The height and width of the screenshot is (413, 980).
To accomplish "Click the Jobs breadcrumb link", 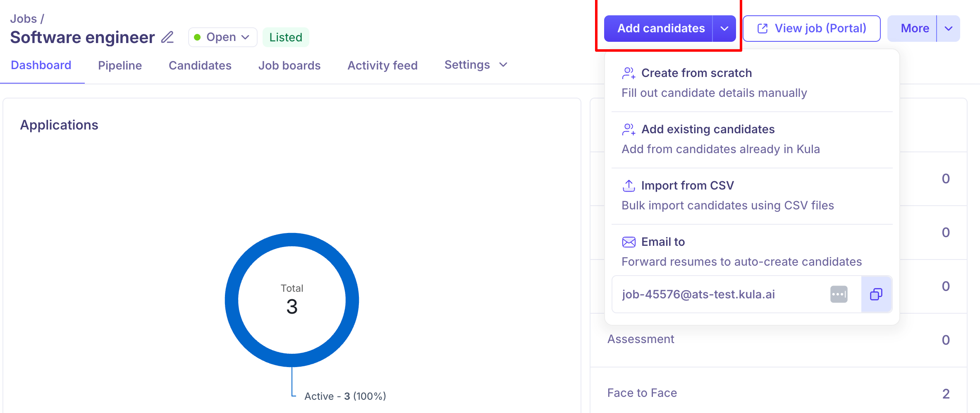I will point(24,19).
